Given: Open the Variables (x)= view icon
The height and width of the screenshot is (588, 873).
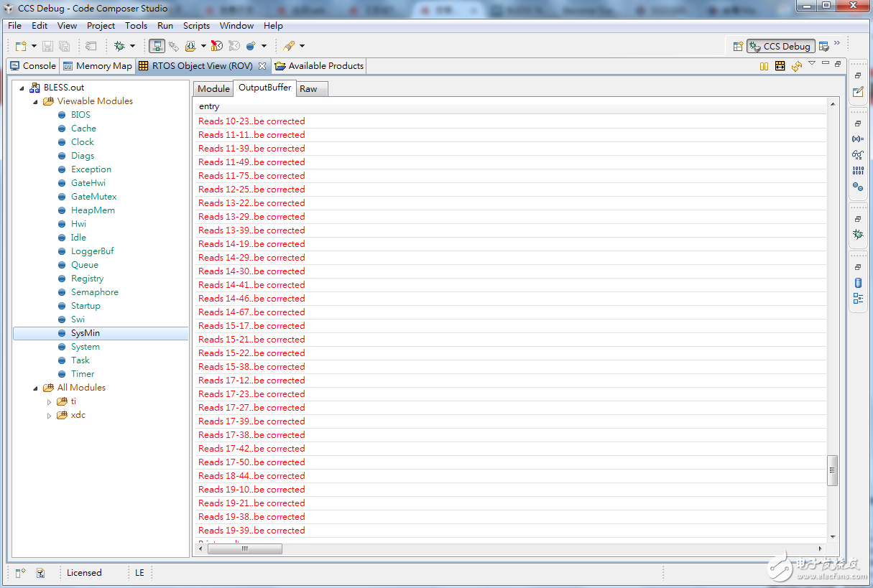Looking at the screenshot, I should click(x=858, y=139).
